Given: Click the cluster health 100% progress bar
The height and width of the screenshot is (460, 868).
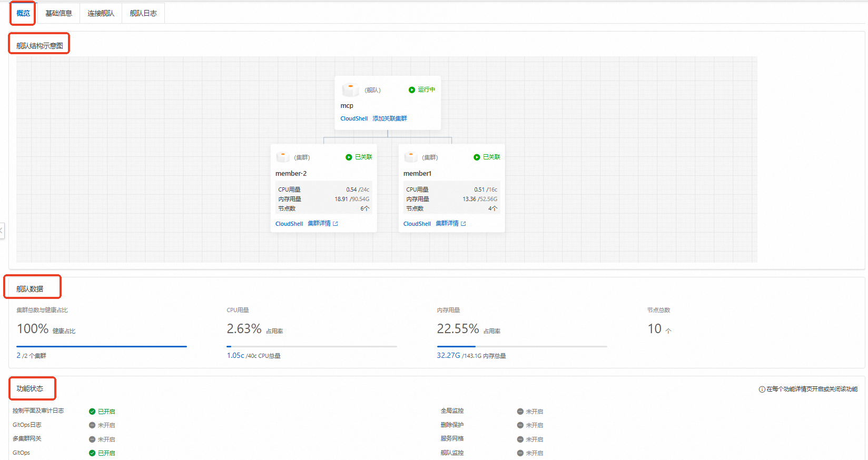Looking at the screenshot, I should point(102,346).
